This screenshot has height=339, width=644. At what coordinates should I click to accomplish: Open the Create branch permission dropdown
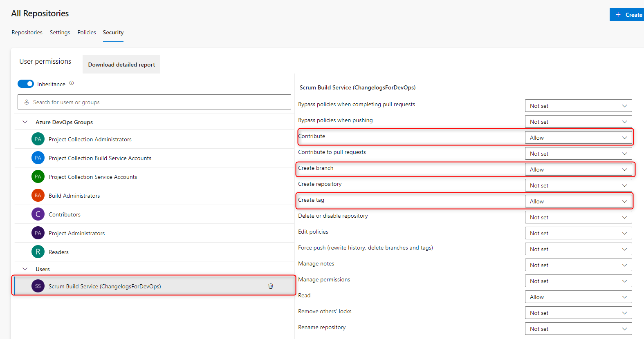578,169
